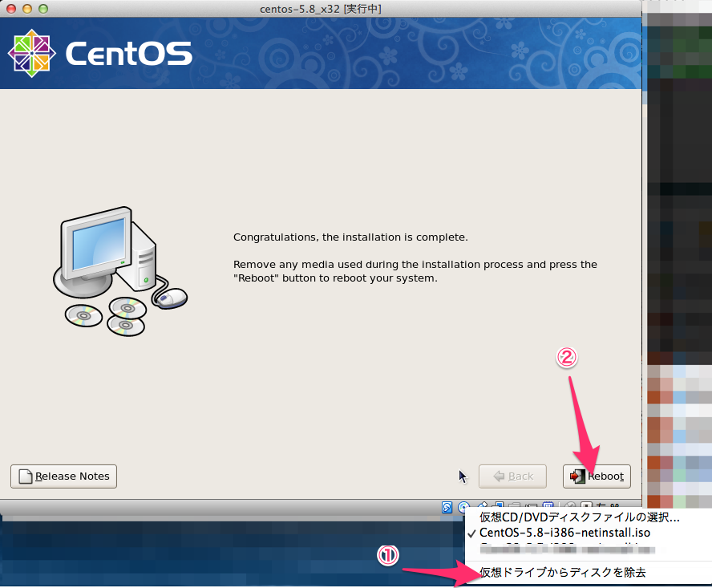The height and width of the screenshot is (588, 712).
Task: Click the computer installation illustration
Action: pyautogui.click(x=120, y=271)
